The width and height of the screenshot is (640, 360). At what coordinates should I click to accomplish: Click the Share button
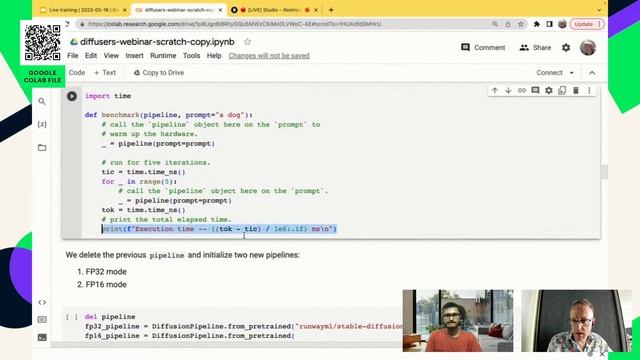[535, 47]
